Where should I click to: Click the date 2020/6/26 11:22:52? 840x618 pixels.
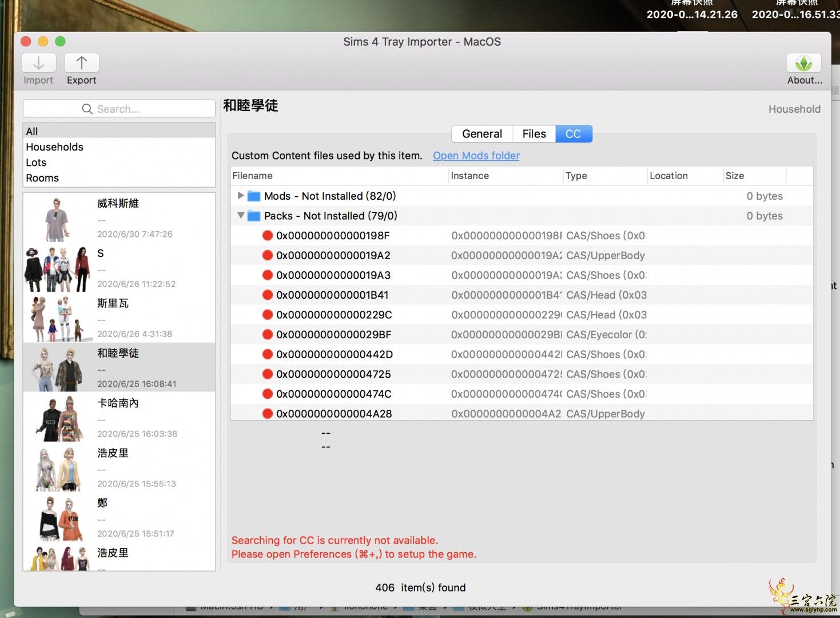pyautogui.click(x=137, y=284)
